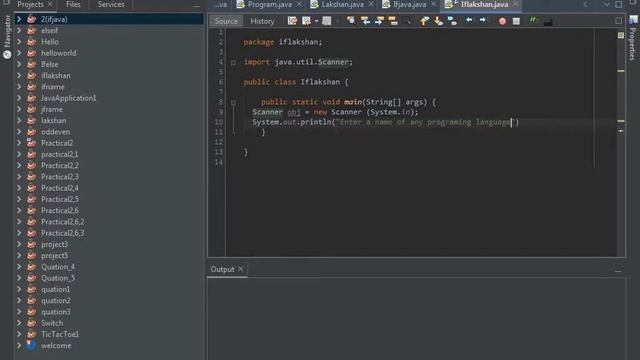The height and width of the screenshot is (360, 640).
Task: Toggle Rectangular Selection mode
Action: 407,21
